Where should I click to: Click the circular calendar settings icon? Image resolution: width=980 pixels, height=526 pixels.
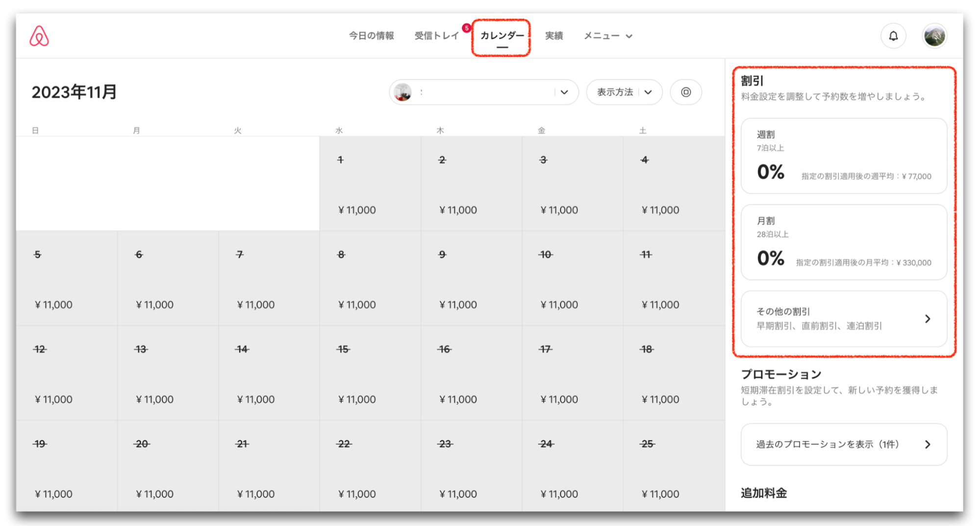[x=685, y=92]
